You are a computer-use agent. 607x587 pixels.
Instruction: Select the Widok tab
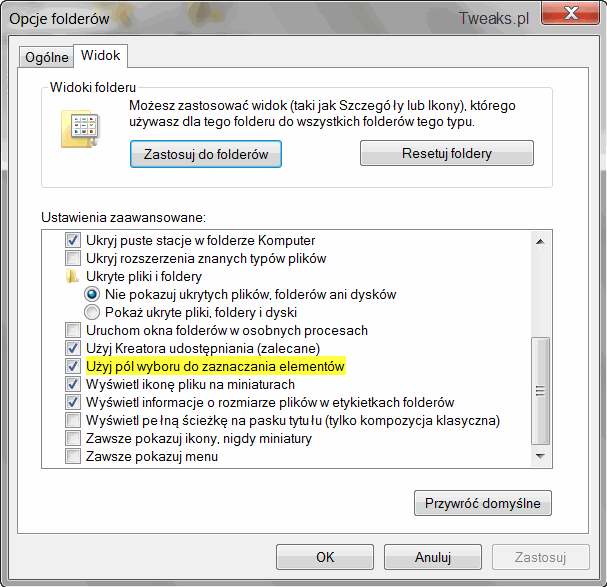pos(100,56)
